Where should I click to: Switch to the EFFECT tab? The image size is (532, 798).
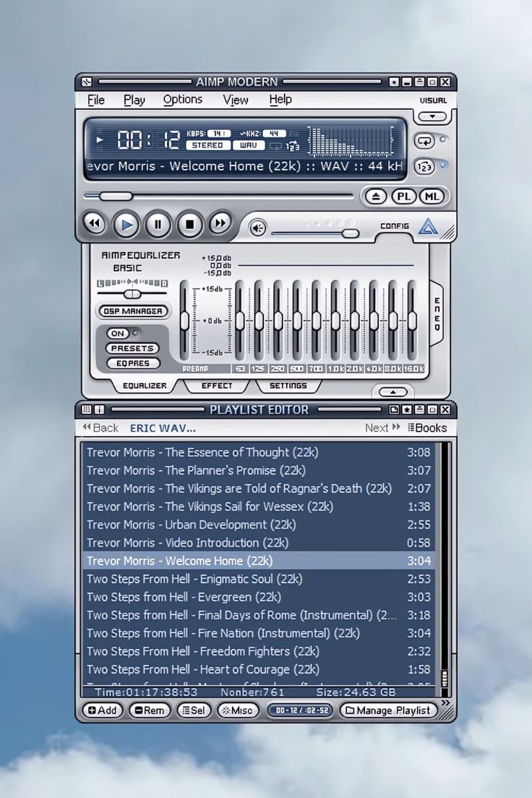click(x=217, y=386)
